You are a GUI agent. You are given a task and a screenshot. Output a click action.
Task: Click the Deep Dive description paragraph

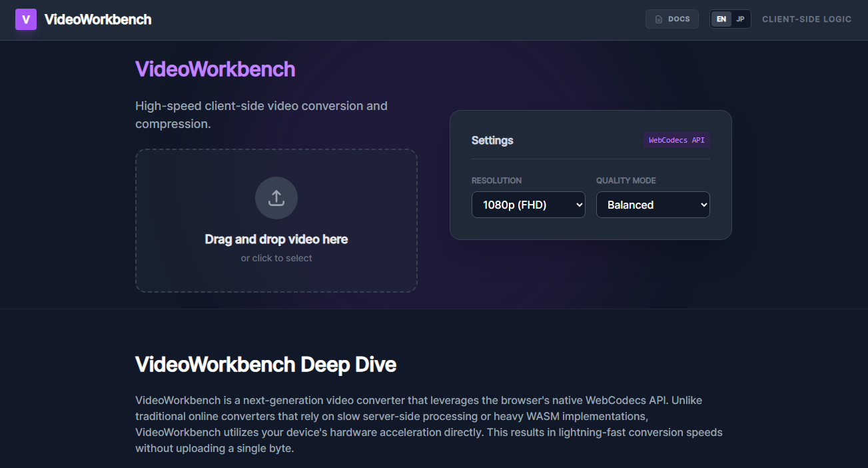click(429, 424)
